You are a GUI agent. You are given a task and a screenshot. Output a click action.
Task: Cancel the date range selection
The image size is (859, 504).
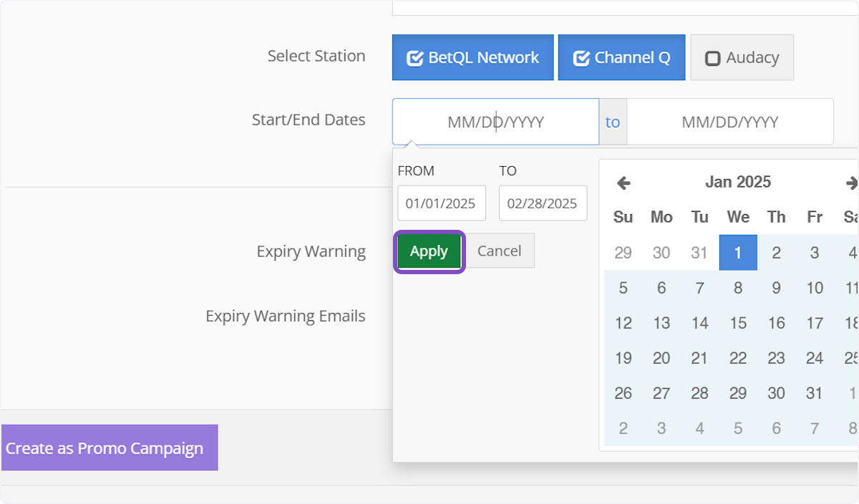[500, 251]
